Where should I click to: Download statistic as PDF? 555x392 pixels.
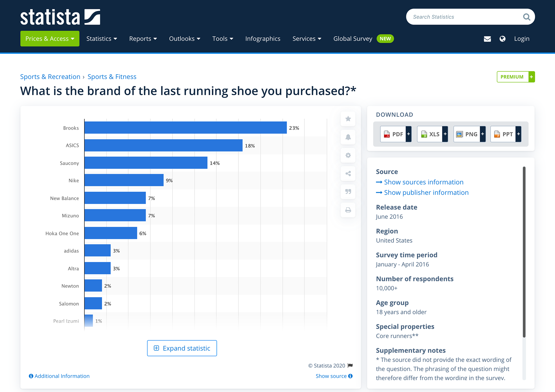pyautogui.click(x=396, y=134)
